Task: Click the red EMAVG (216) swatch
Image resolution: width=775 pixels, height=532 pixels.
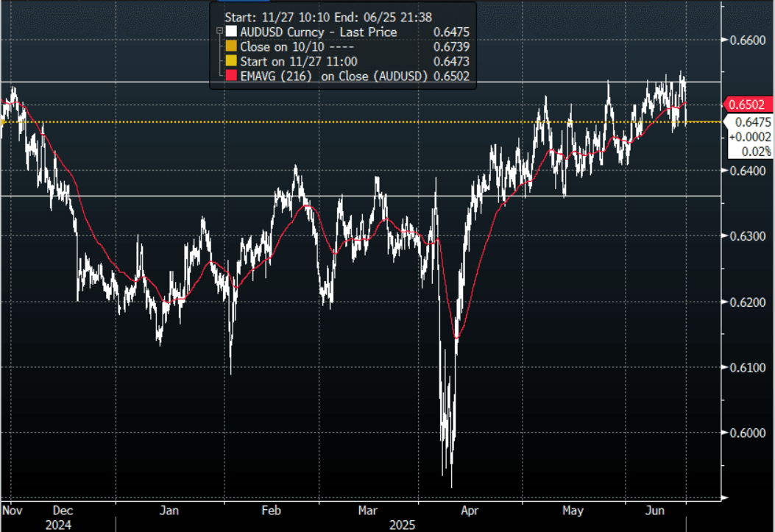Action: pyautogui.click(x=231, y=76)
